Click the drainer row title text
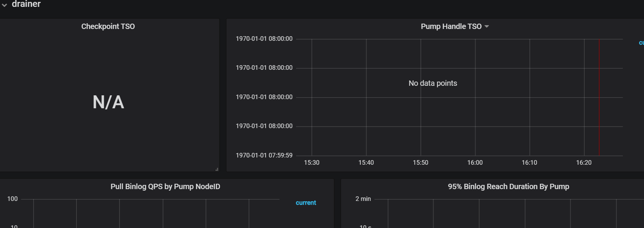The image size is (644, 228). [26, 4]
